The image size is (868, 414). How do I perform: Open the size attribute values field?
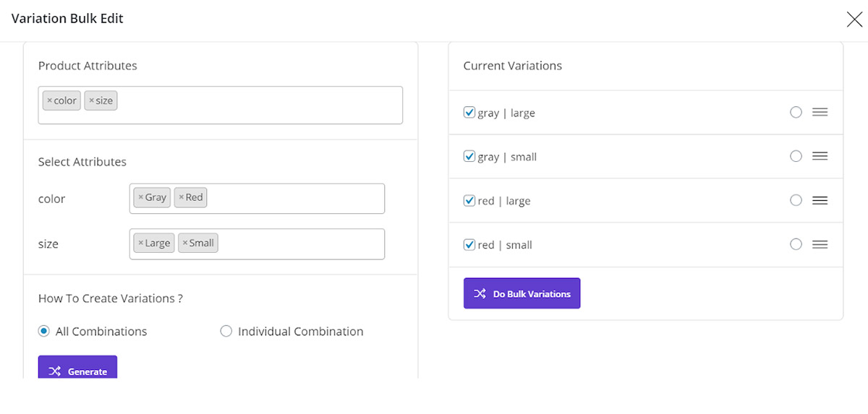[297, 244]
